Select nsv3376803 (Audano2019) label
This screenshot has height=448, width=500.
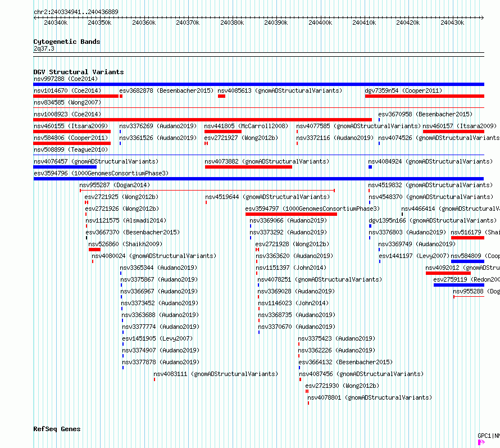(407, 232)
